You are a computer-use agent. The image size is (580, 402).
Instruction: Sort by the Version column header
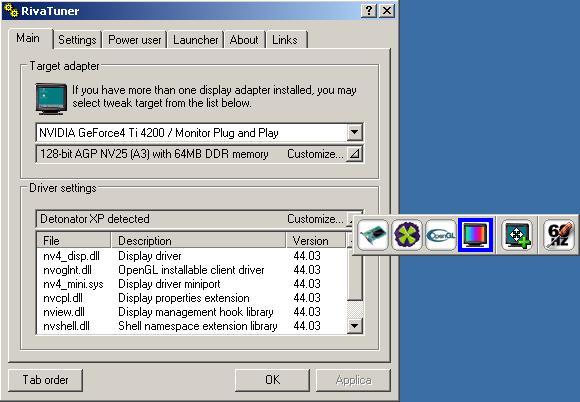[x=316, y=241]
